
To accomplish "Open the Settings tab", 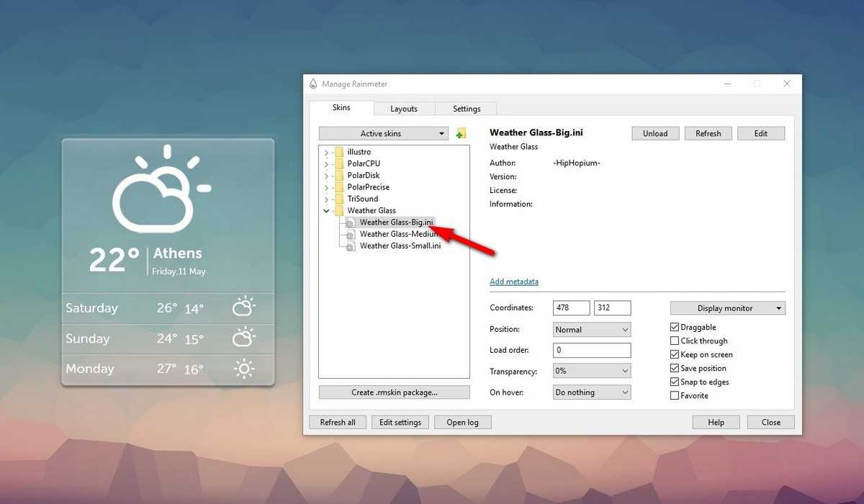I will [467, 109].
